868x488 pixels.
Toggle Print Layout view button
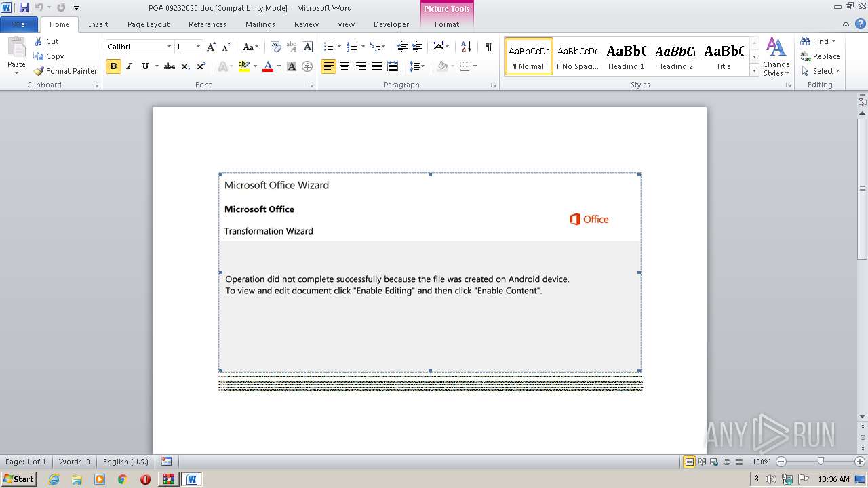tap(689, 462)
